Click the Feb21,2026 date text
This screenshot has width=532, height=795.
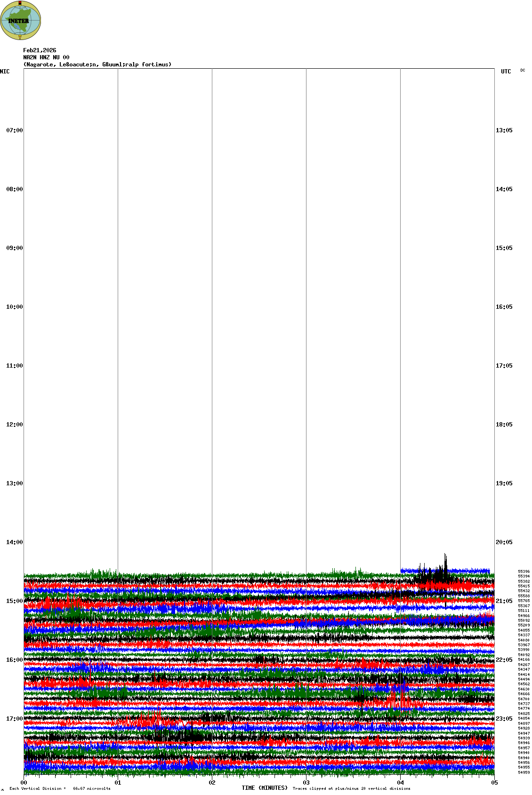(x=40, y=50)
